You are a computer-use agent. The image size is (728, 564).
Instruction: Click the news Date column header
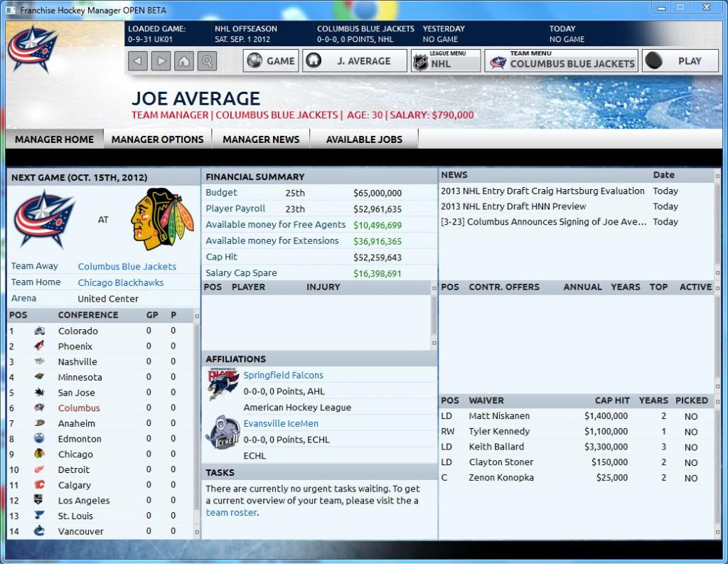(663, 175)
